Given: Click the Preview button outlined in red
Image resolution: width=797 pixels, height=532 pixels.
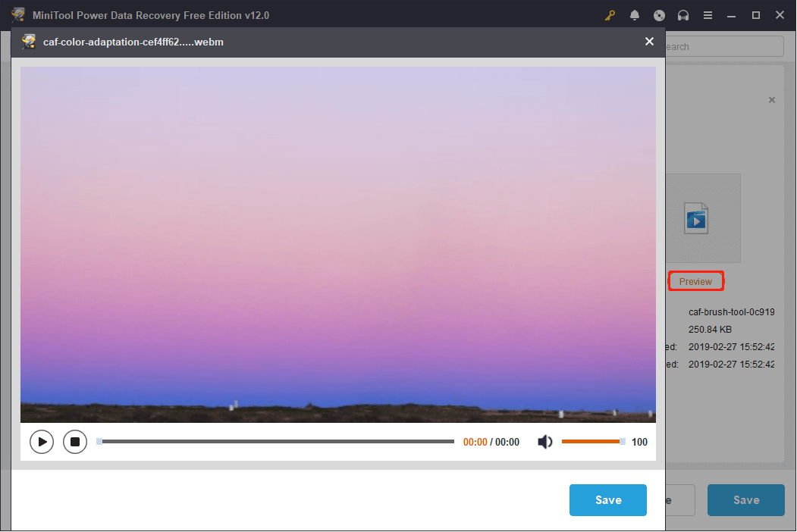Looking at the screenshot, I should click(695, 280).
